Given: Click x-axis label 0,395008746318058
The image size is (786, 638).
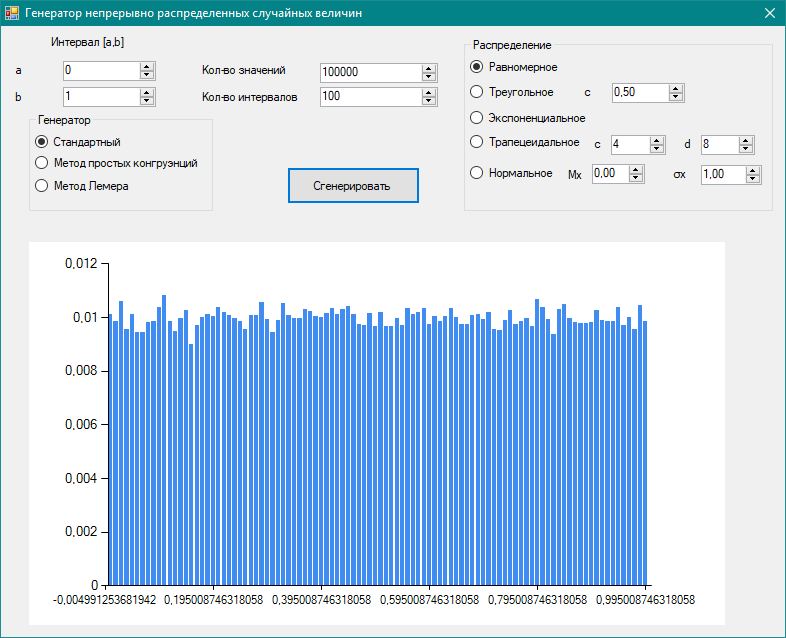Looking at the screenshot, I should click(x=321, y=600).
